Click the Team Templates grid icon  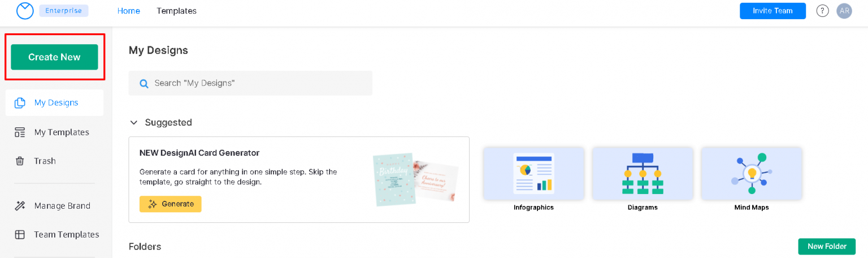click(x=20, y=235)
